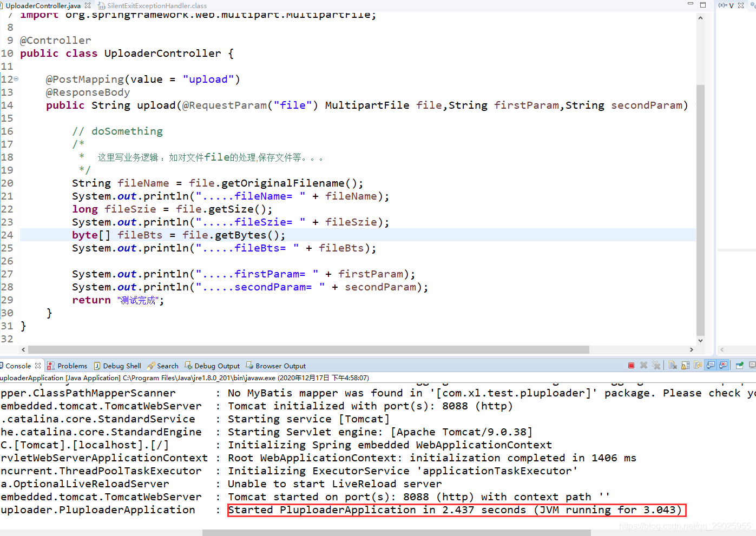Toggle Word Wrap in the console toolbar
Image resolution: width=756 pixels, height=536 pixels.
click(x=698, y=366)
